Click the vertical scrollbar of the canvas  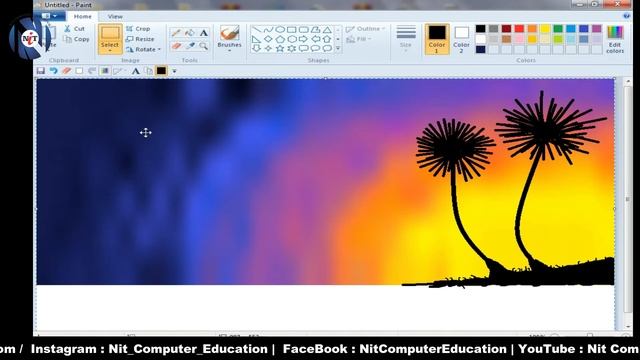(x=628, y=199)
